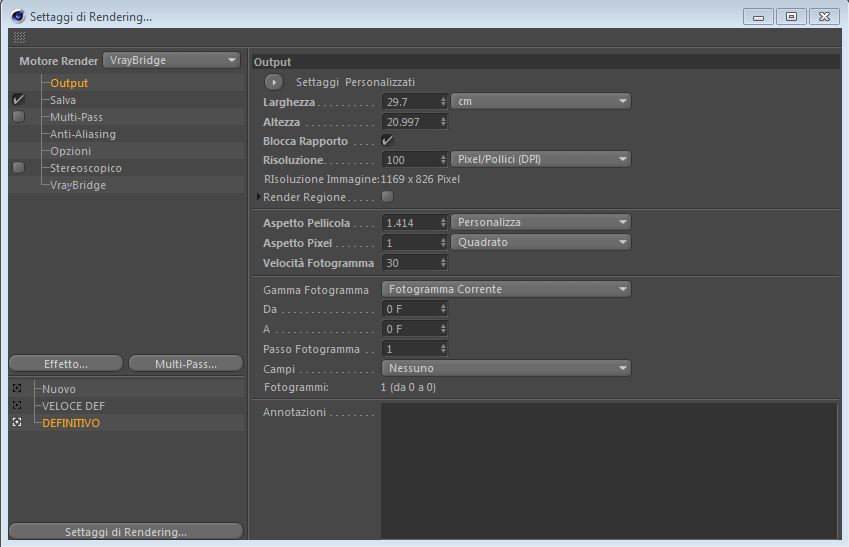Enable the Render Regione checkbox
This screenshot has height=547, width=849.
(387, 197)
